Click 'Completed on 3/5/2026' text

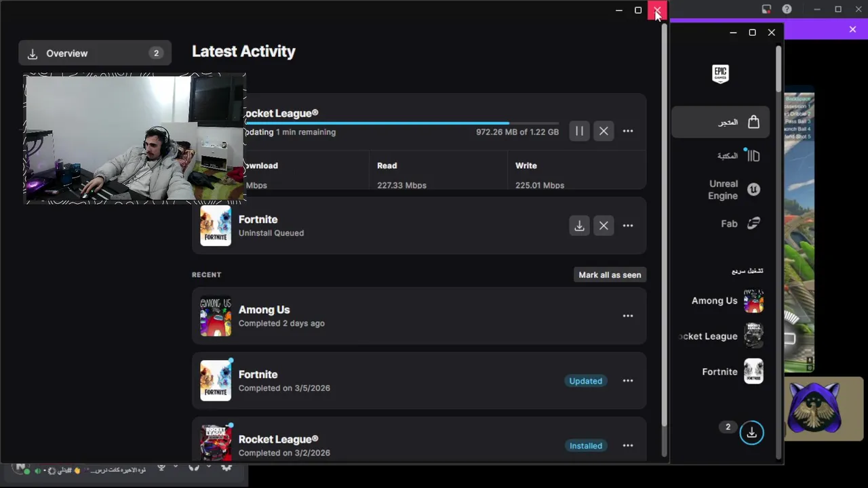pos(284,388)
